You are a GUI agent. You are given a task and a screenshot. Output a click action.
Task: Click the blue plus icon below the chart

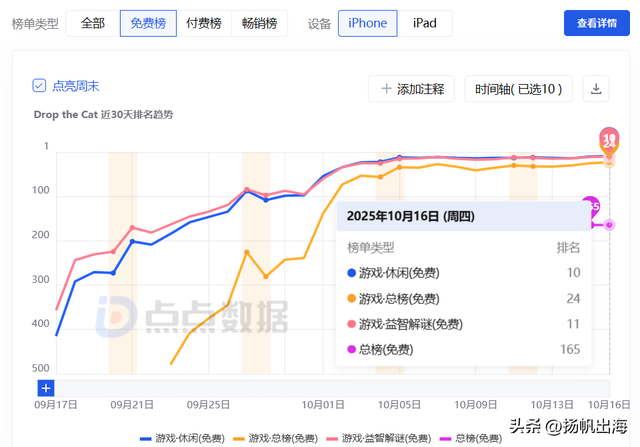pos(46,388)
